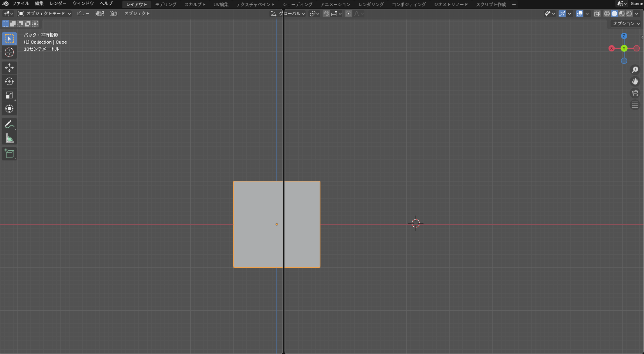Toggle X-ray display mode
Screen dimensions: 644x354
tap(597, 14)
